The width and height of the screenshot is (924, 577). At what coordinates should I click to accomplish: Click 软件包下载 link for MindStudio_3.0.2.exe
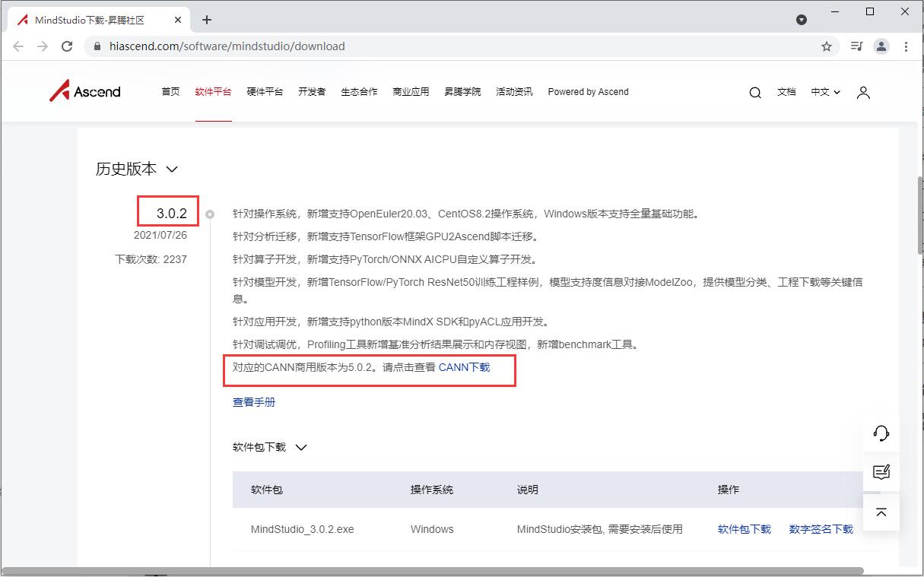click(x=744, y=529)
